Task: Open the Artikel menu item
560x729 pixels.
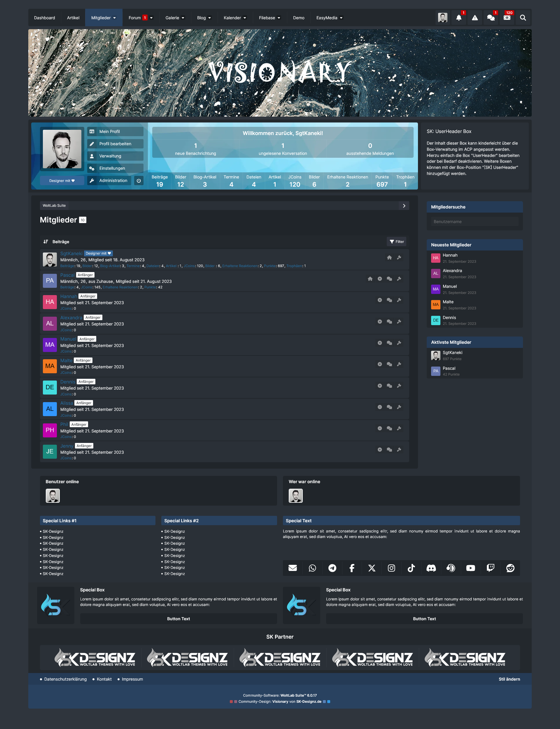Action: 73,18
